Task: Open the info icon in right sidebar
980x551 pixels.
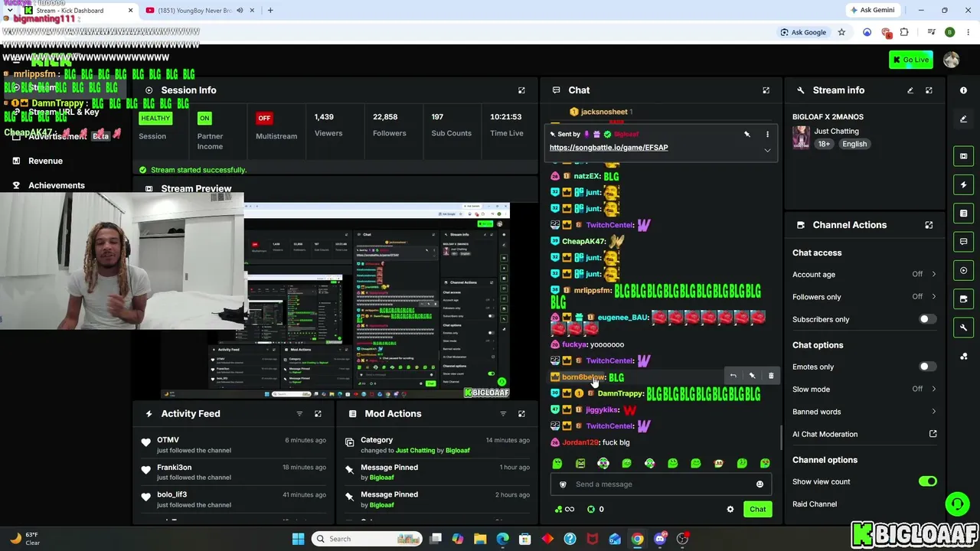Action: coord(963,90)
